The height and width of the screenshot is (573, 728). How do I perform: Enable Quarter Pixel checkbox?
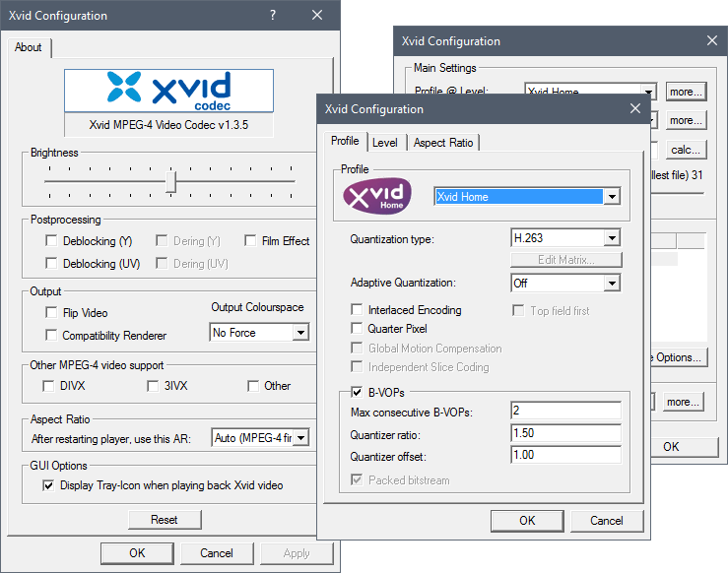[x=359, y=329]
